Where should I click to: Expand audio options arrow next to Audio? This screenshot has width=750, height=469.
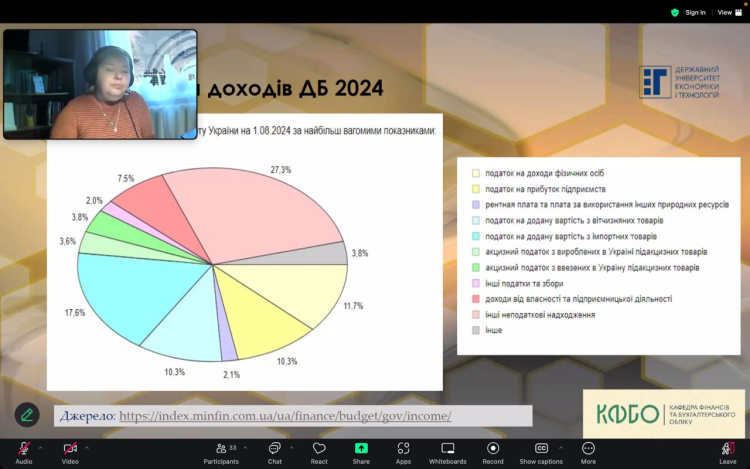pos(41,447)
